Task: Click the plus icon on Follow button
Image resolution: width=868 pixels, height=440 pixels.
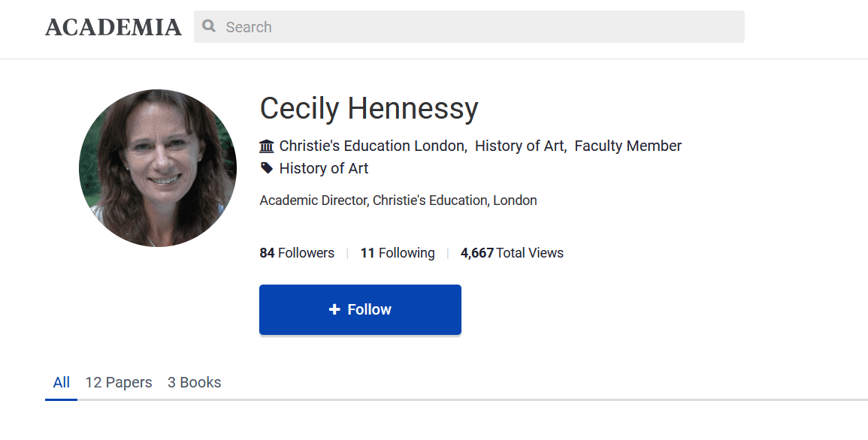Action: [334, 309]
